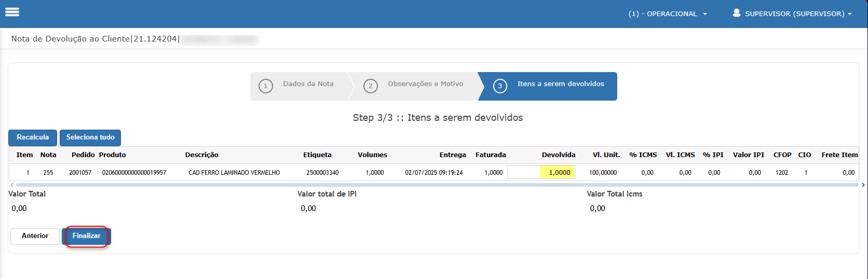Screen dimensions: 868x279
Task: Go back with the Anterior button
Action: [x=35, y=236]
